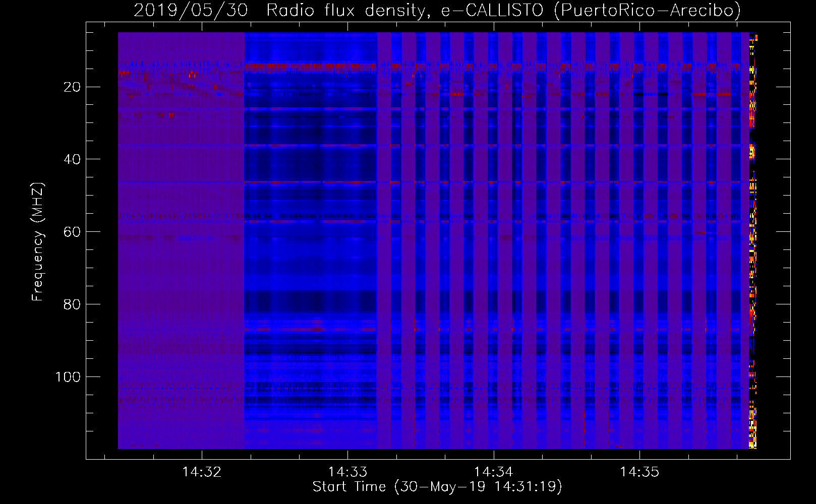Click the plot title date 2019/05/30
This screenshot has width=816, height=504.
191,10
